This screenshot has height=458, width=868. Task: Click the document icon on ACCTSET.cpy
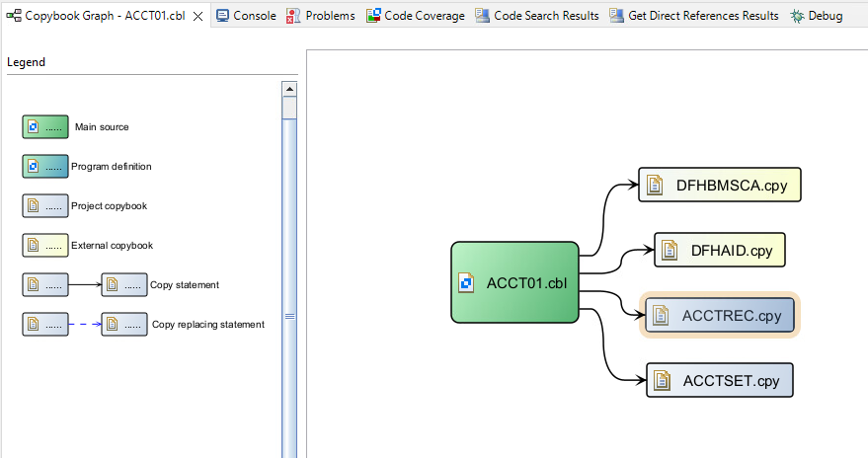(663, 380)
